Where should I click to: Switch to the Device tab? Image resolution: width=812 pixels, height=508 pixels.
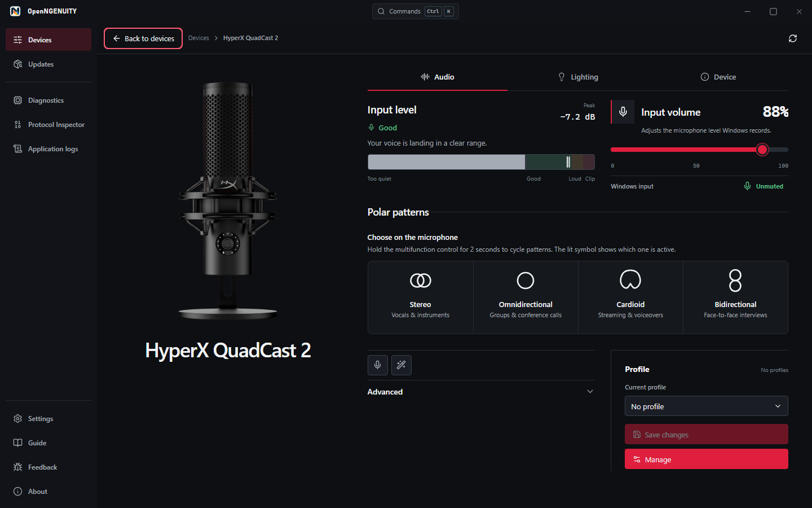(x=718, y=77)
